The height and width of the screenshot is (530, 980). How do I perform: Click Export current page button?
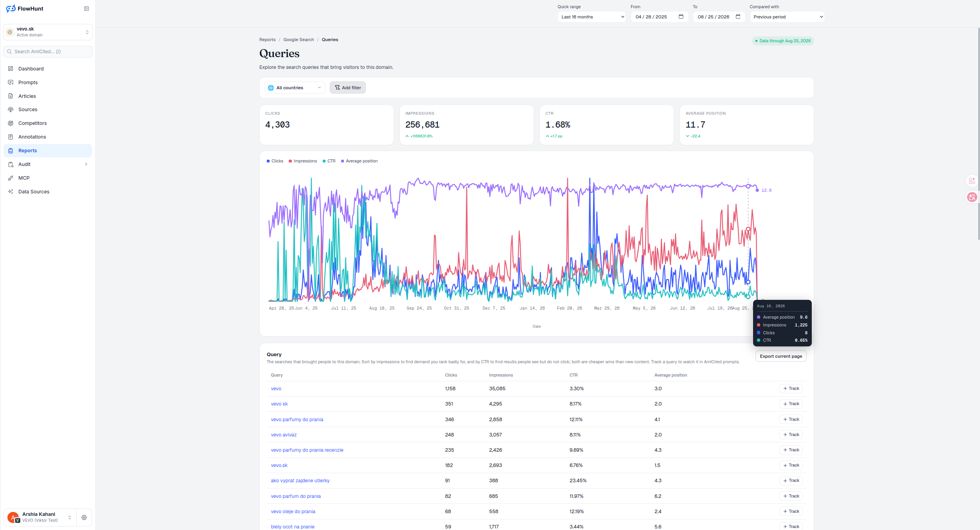pyautogui.click(x=781, y=356)
